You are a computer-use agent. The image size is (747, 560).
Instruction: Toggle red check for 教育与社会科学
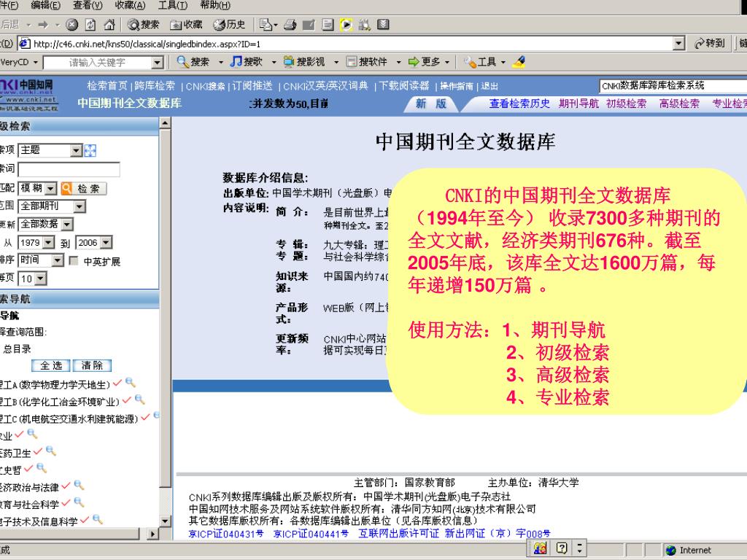66,503
